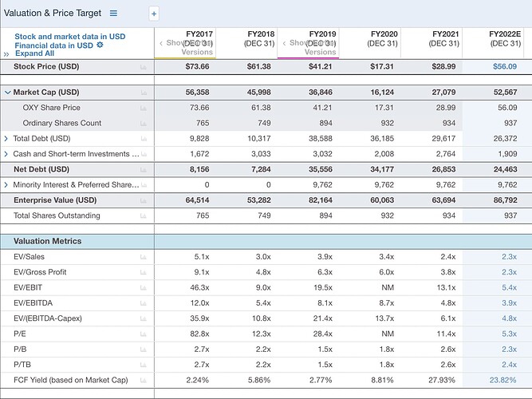Expand the Total Debt (USD) row
Image resolution: width=532 pixels, height=399 pixels.
click(x=6, y=139)
